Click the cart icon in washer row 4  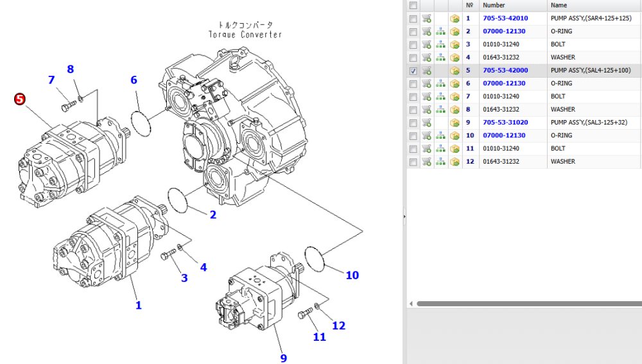426,58
